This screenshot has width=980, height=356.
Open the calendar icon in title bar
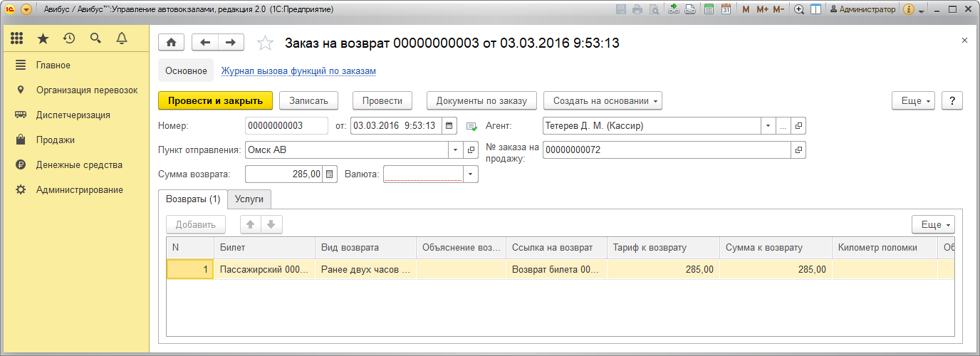(726, 10)
